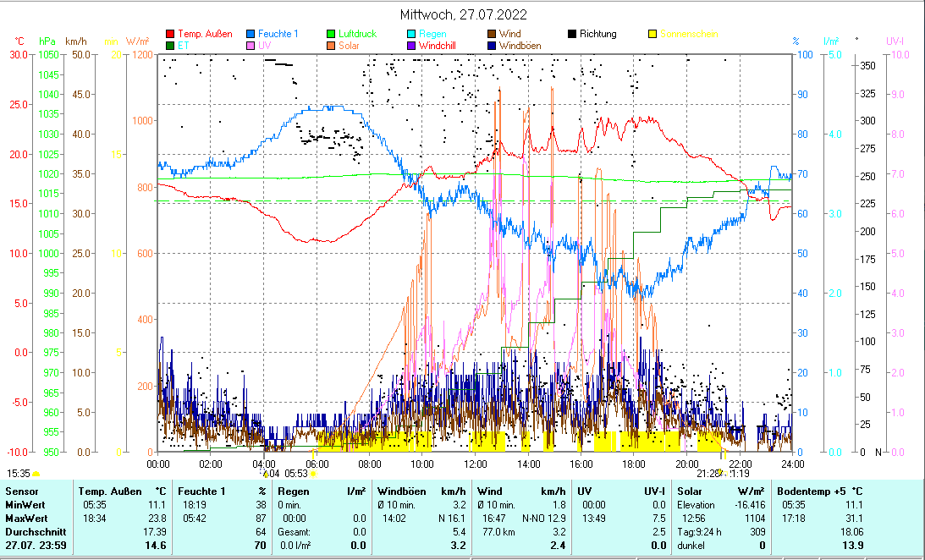Click the cyan Regen legend square
925x560 pixels.
411,35
